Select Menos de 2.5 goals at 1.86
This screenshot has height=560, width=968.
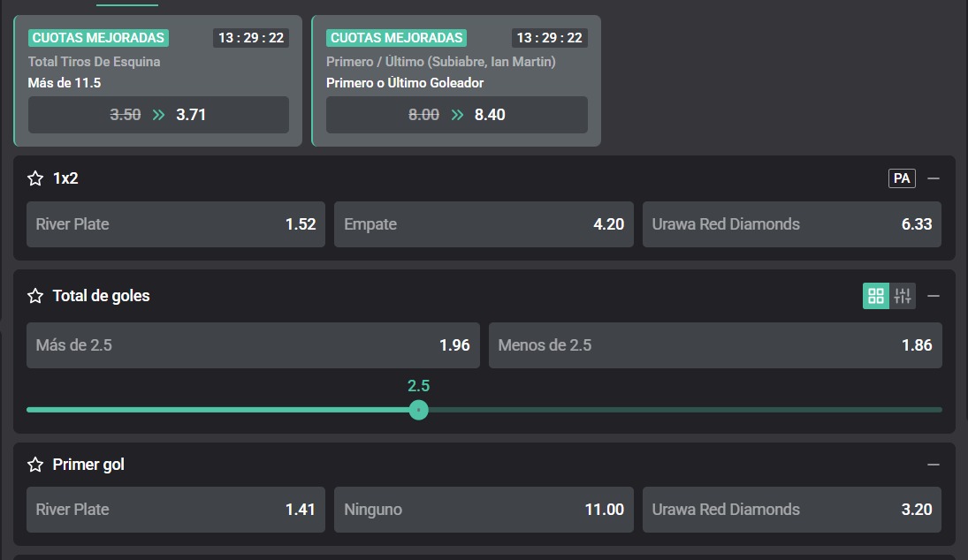715,345
